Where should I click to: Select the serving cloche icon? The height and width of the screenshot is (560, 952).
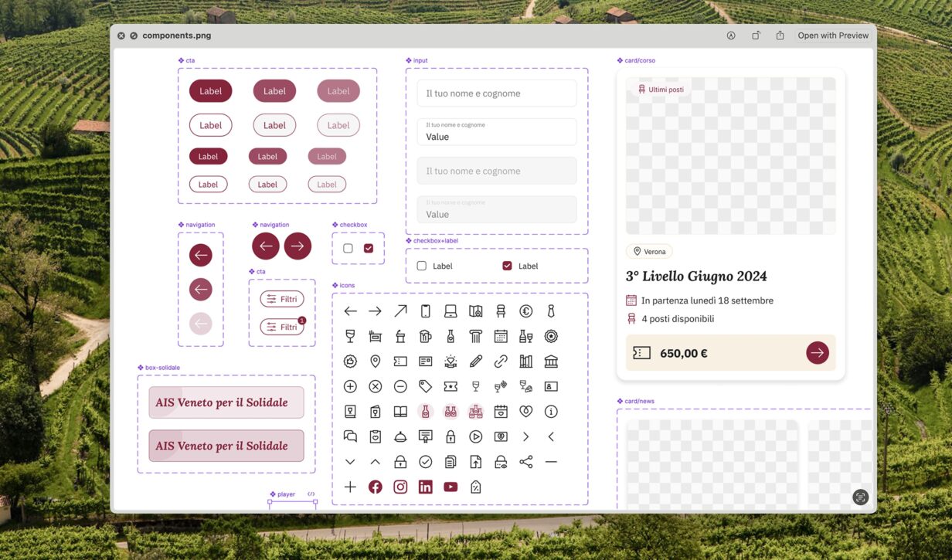[400, 436]
